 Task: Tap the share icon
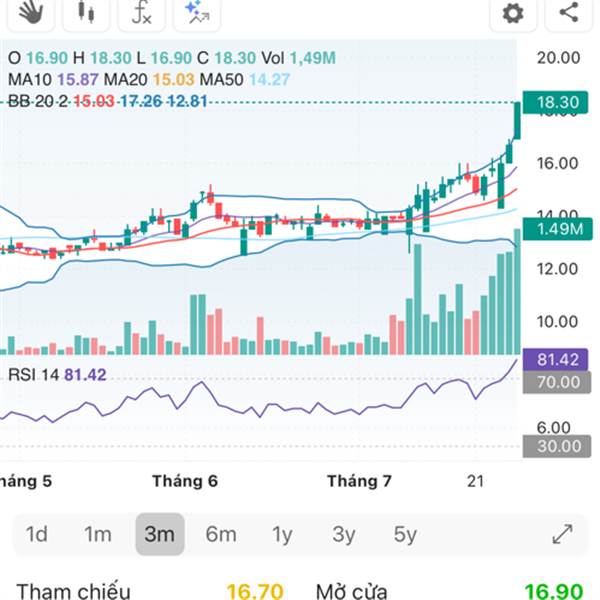[569, 12]
